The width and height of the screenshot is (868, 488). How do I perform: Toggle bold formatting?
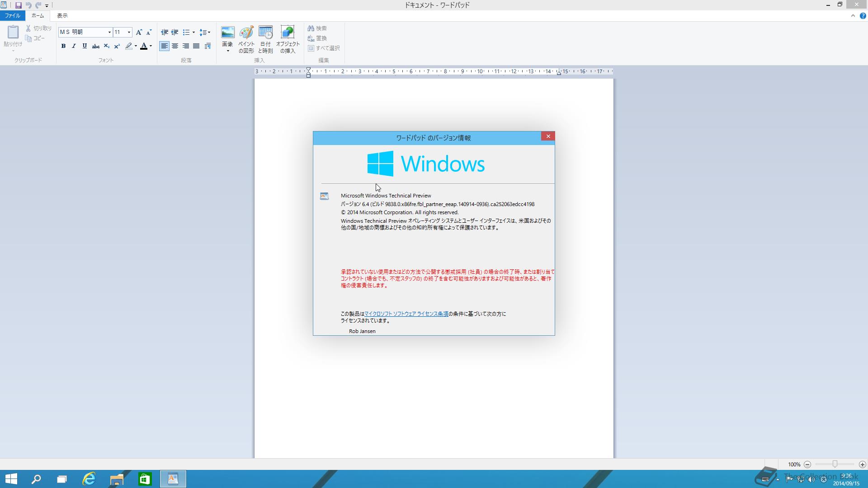(x=63, y=46)
